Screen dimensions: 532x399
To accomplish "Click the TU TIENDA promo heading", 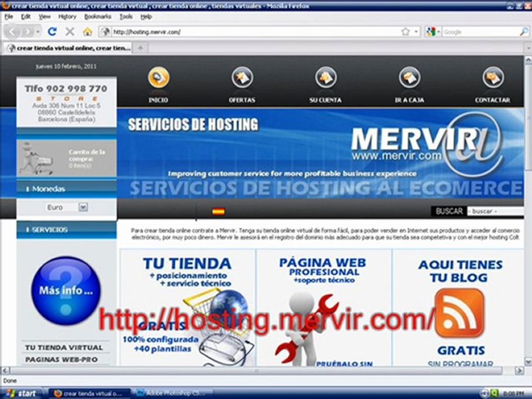I will tap(187, 264).
